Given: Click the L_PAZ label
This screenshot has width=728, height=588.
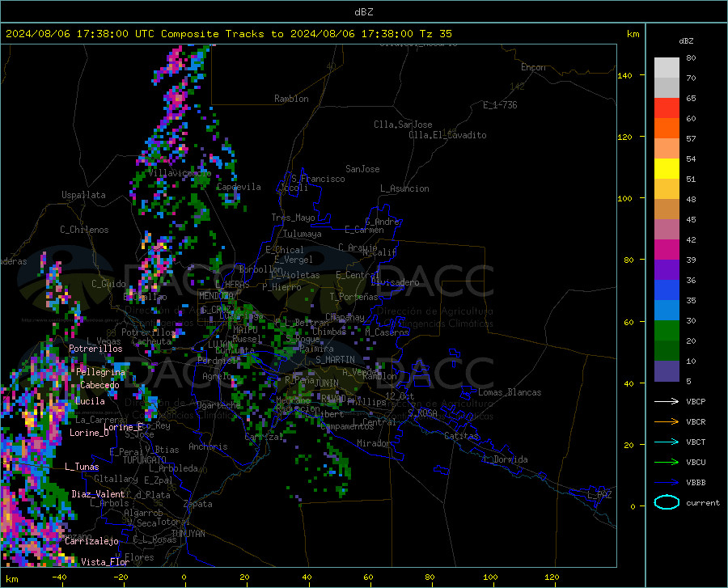Looking at the screenshot, I should click(599, 495).
